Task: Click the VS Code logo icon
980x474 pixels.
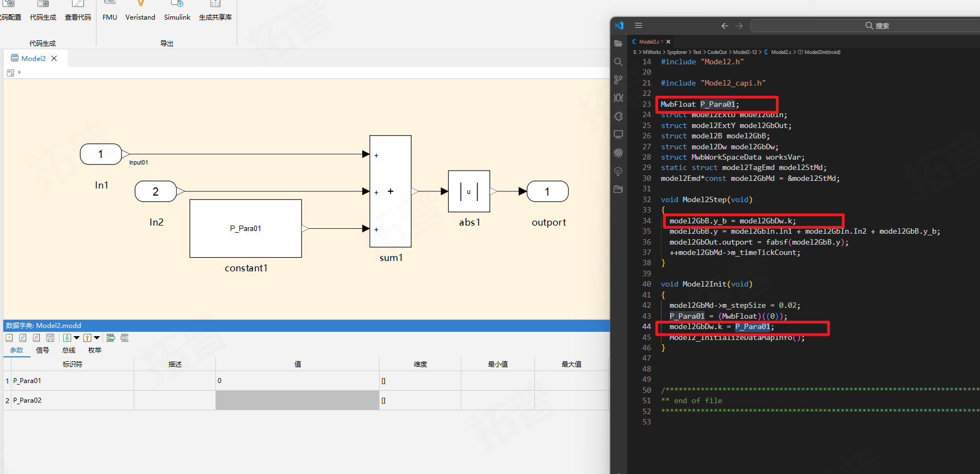Action: [x=619, y=26]
